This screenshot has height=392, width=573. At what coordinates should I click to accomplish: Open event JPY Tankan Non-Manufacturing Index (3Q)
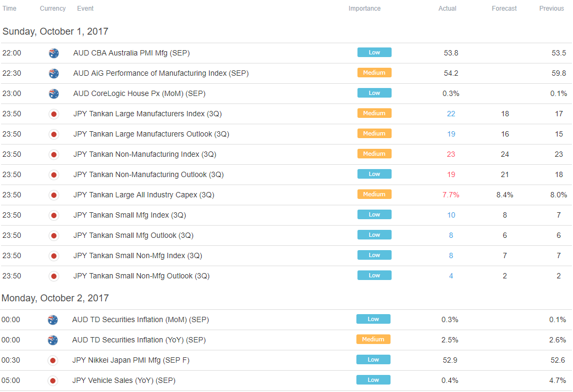[145, 155]
